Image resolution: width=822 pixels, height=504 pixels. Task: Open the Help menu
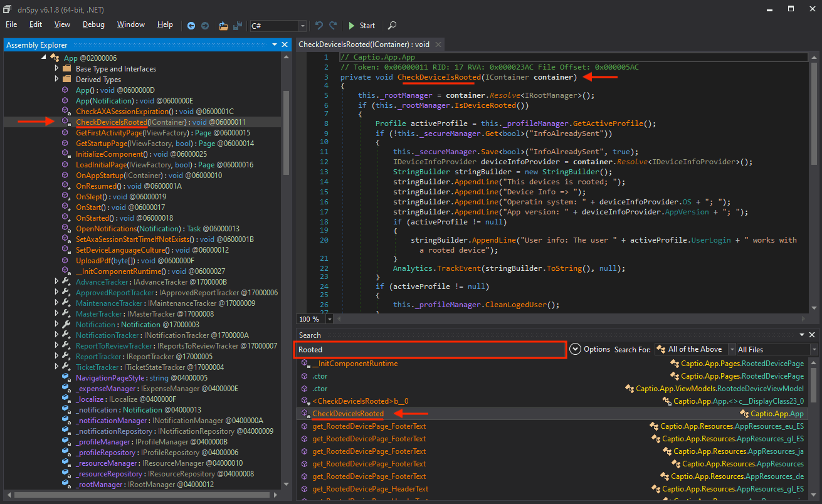(165, 24)
